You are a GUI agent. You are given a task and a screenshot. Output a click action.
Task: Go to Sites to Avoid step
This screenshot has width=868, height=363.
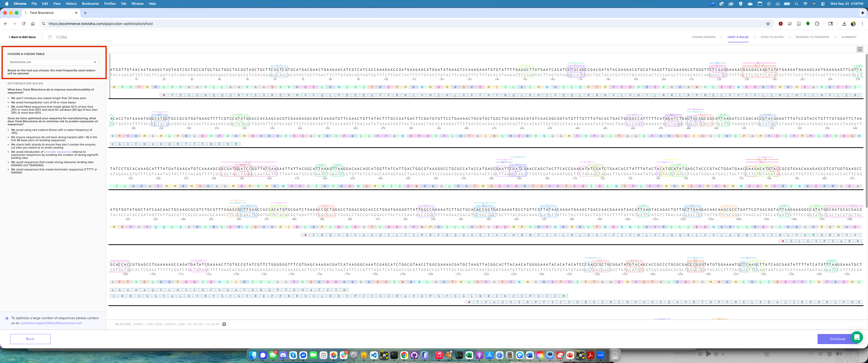click(772, 37)
